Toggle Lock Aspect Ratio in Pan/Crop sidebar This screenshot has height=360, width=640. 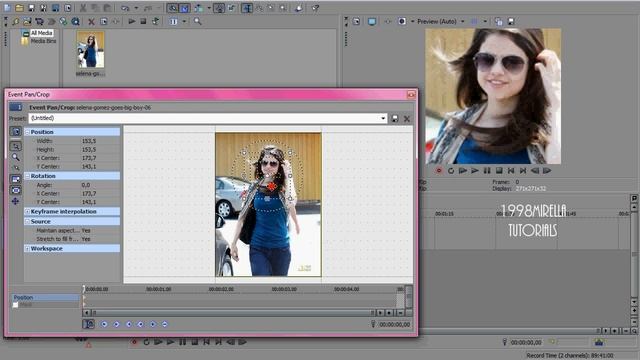16,179
